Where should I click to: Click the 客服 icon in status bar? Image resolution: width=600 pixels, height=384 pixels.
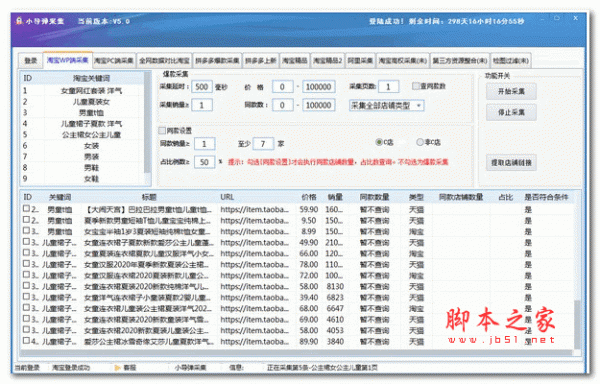pyautogui.click(x=118, y=368)
